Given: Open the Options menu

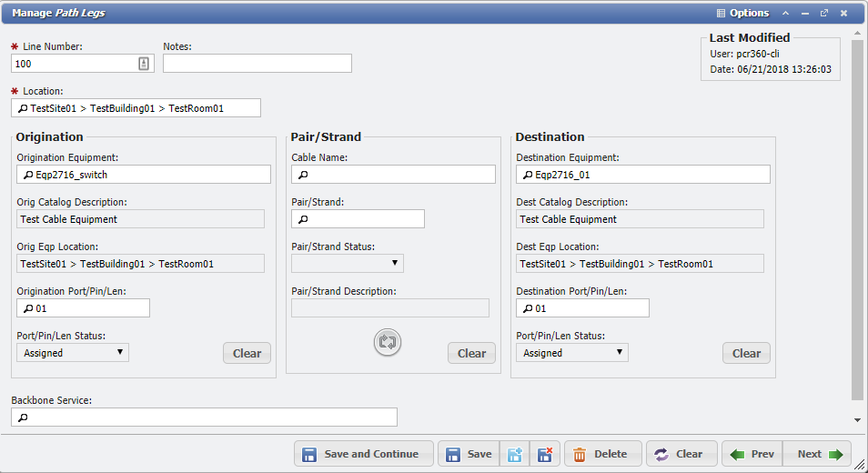Looking at the screenshot, I should click(742, 13).
